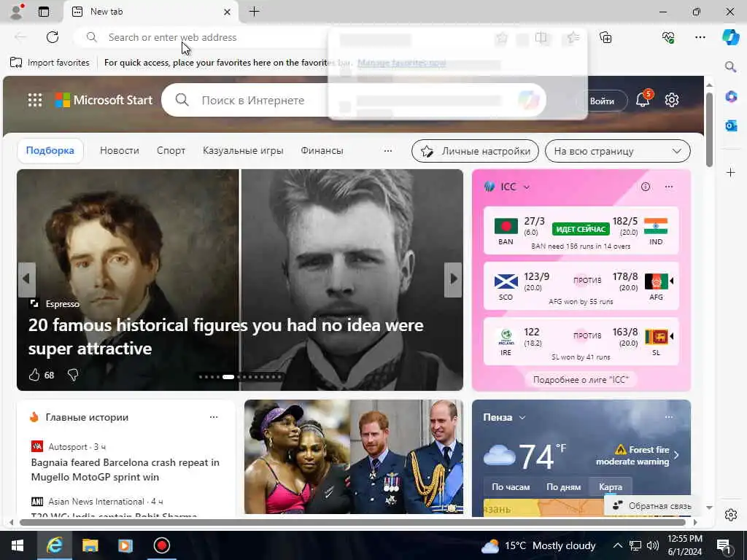
Task: Open taskbar weather 15°C Mostly cloudy
Action: click(x=538, y=545)
